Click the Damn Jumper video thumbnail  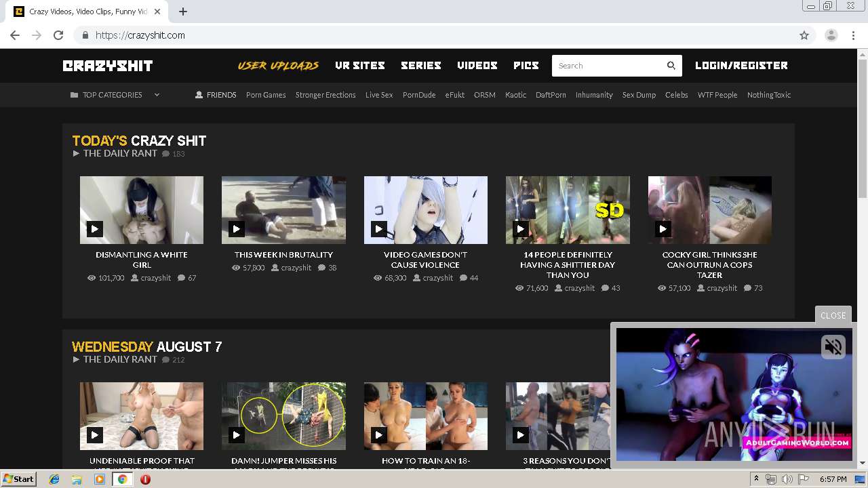[x=283, y=415]
